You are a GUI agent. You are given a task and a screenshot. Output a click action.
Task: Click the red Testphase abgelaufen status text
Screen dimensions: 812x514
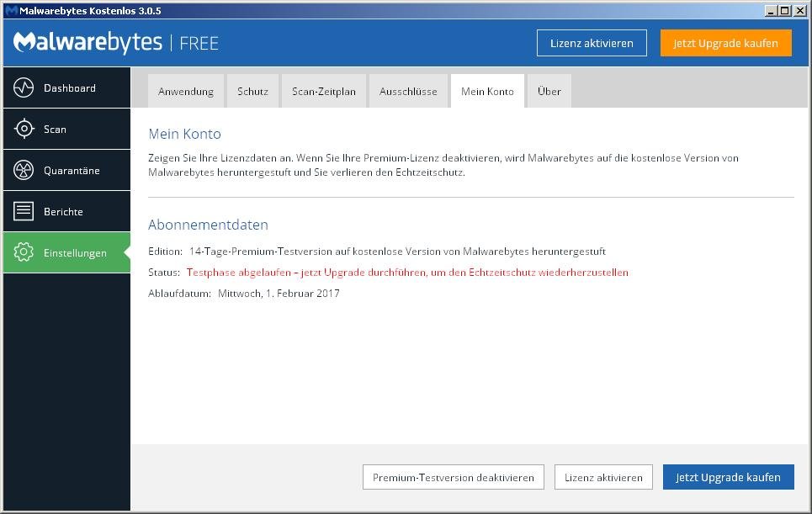pyautogui.click(x=407, y=273)
